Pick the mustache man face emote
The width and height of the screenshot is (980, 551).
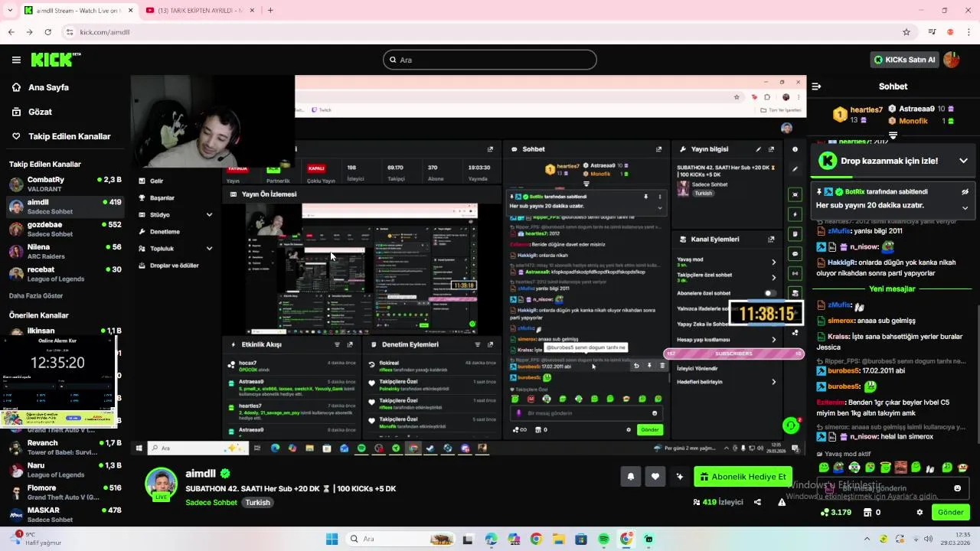coord(900,467)
